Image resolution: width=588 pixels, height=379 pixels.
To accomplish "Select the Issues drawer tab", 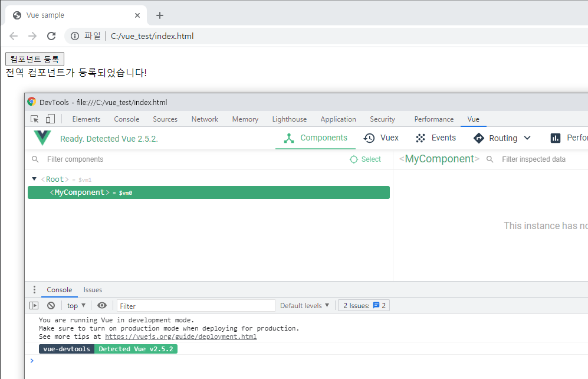I will [93, 290].
